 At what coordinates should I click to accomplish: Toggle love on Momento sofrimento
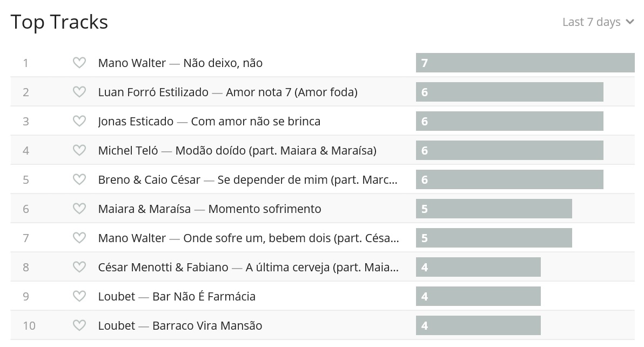pos(79,209)
